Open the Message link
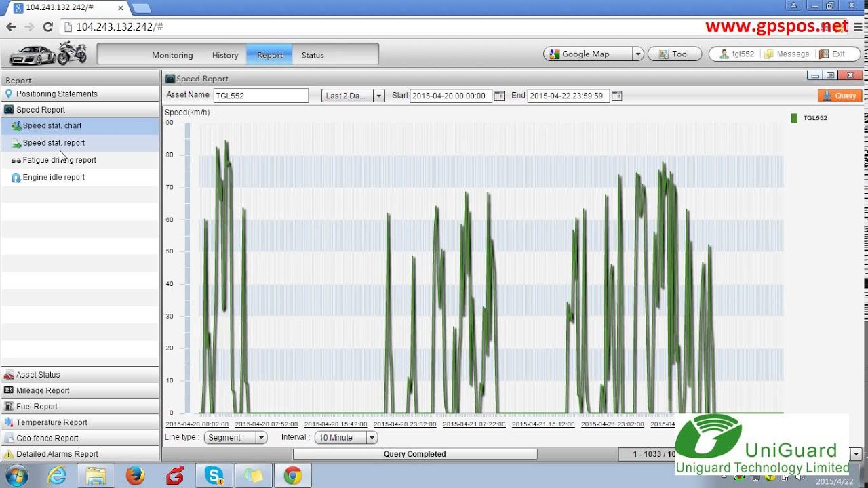This screenshot has height=488, width=868. [x=787, y=54]
